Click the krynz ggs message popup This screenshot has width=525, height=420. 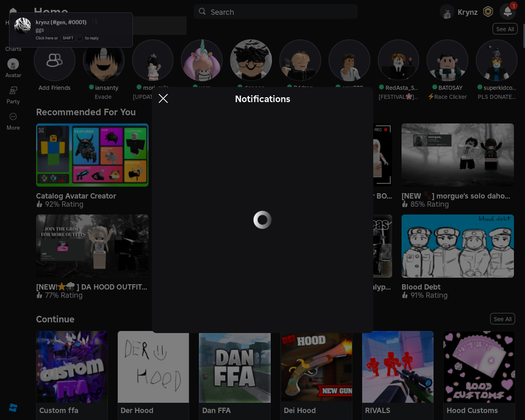[x=71, y=30]
